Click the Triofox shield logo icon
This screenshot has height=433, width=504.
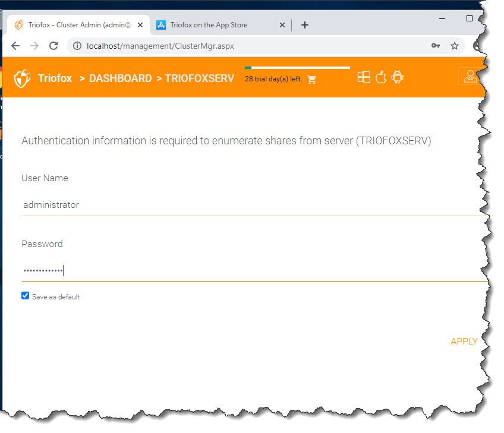point(22,78)
